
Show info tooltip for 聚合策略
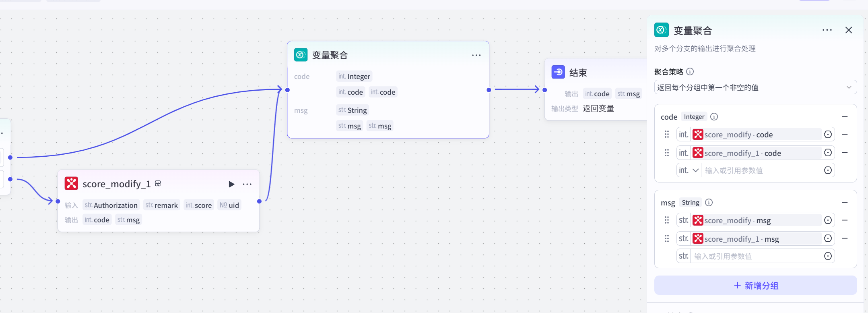pos(690,72)
